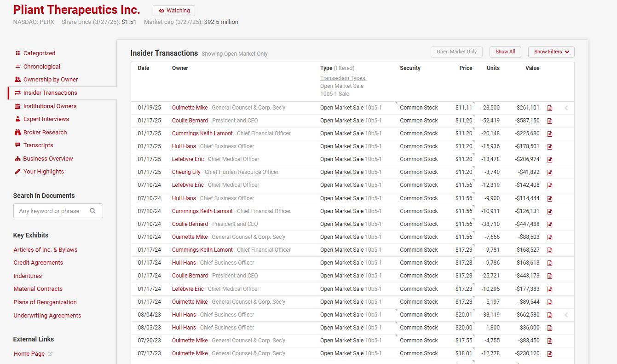Screen dimensions: 617x364
Task: Open Your Highlights section
Action: coord(44,172)
